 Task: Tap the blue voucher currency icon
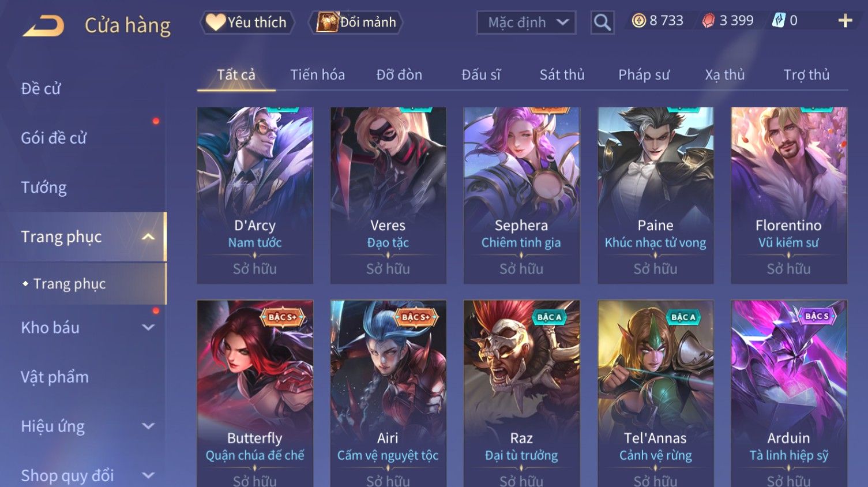point(779,21)
